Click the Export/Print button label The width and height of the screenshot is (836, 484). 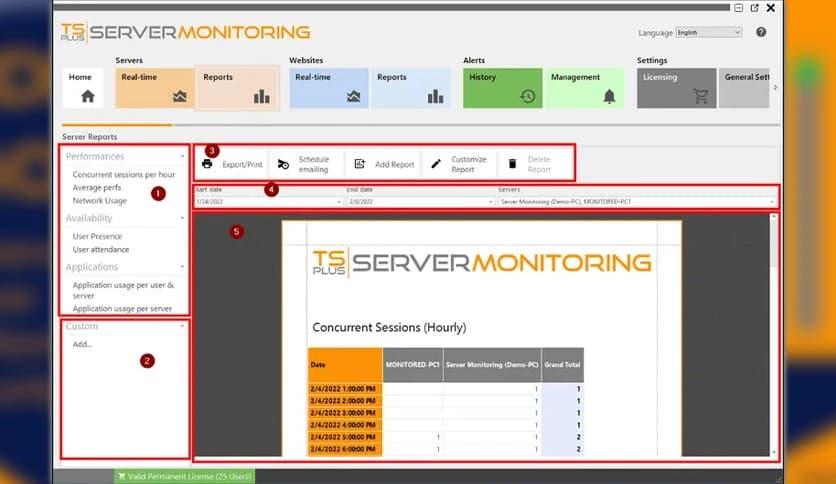242,164
